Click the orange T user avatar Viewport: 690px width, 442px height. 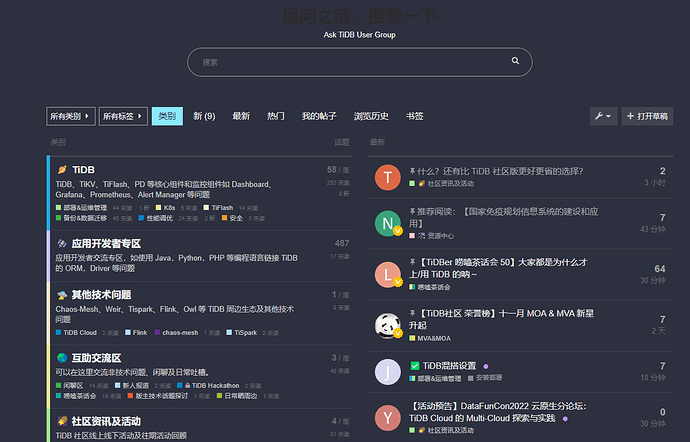coord(388,177)
